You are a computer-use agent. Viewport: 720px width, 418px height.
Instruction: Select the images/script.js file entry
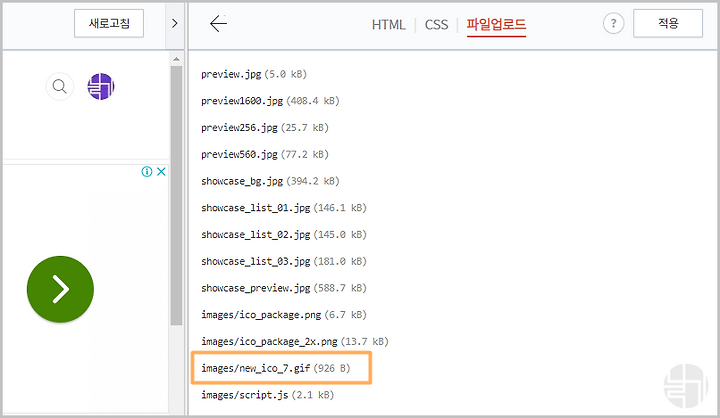[267, 395]
